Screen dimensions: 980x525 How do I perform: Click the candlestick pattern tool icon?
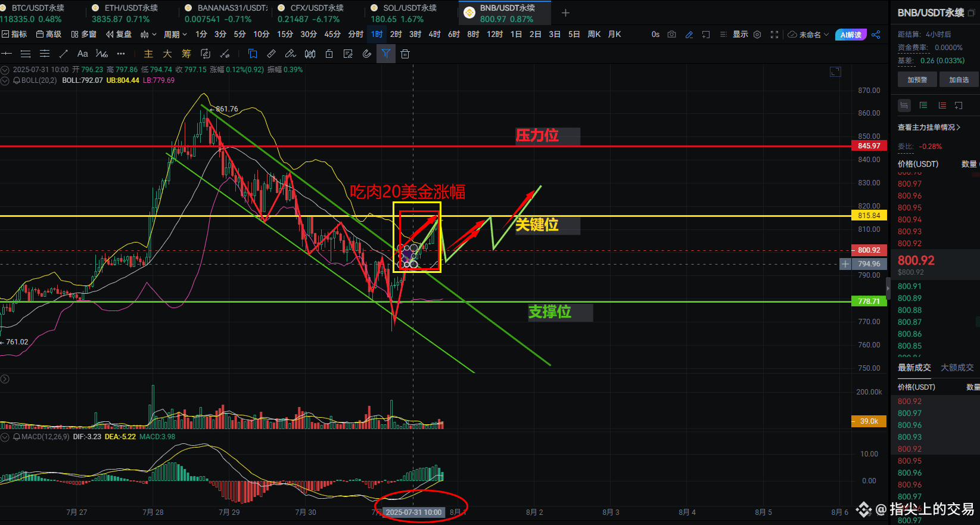pyautogui.click(x=310, y=54)
